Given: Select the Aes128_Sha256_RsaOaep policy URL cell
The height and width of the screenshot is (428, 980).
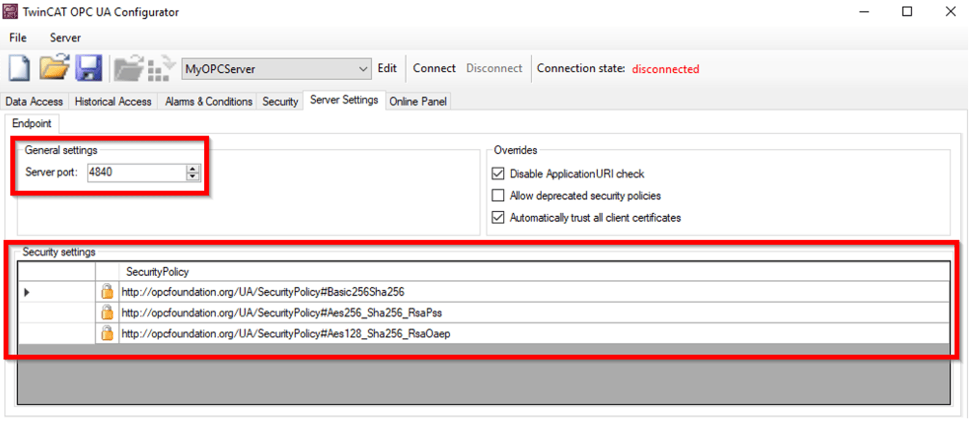Looking at the screenshot, I should point(534,334).
